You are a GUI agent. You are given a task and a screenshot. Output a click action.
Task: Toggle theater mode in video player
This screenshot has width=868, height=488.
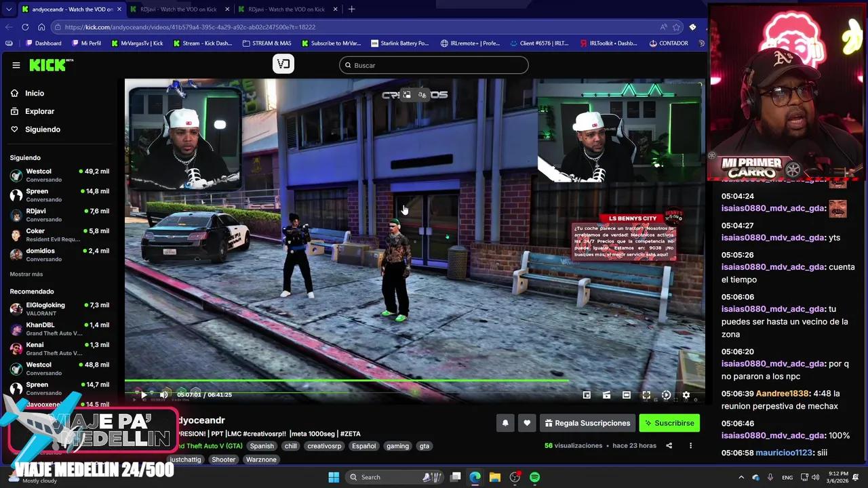point(627,394)
